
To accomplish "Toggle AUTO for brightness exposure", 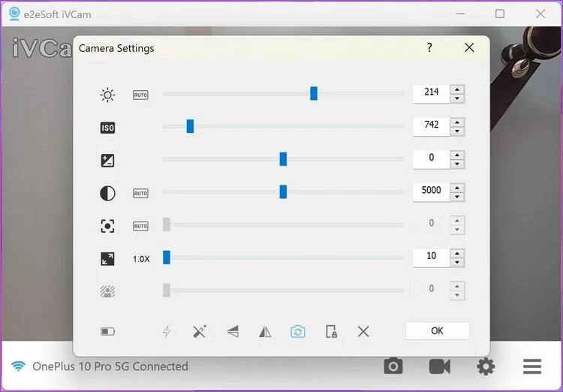I will (x=140, y=95).
